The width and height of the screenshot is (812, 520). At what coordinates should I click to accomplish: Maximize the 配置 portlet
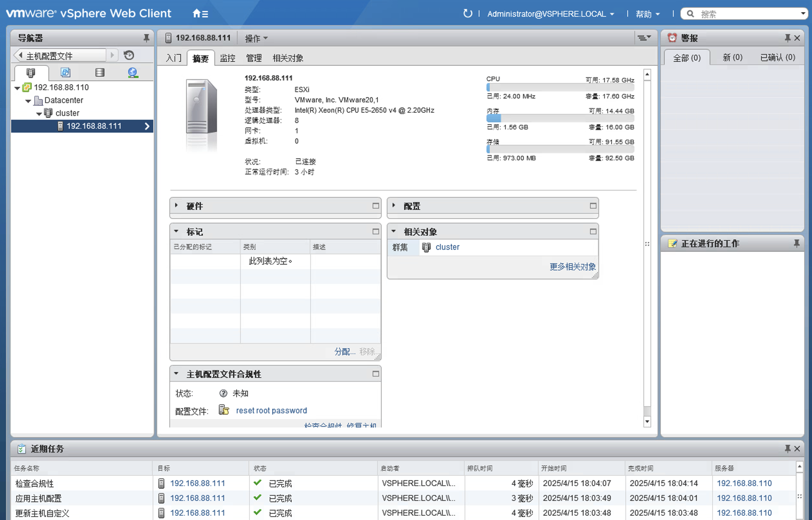tap(593, 206)
